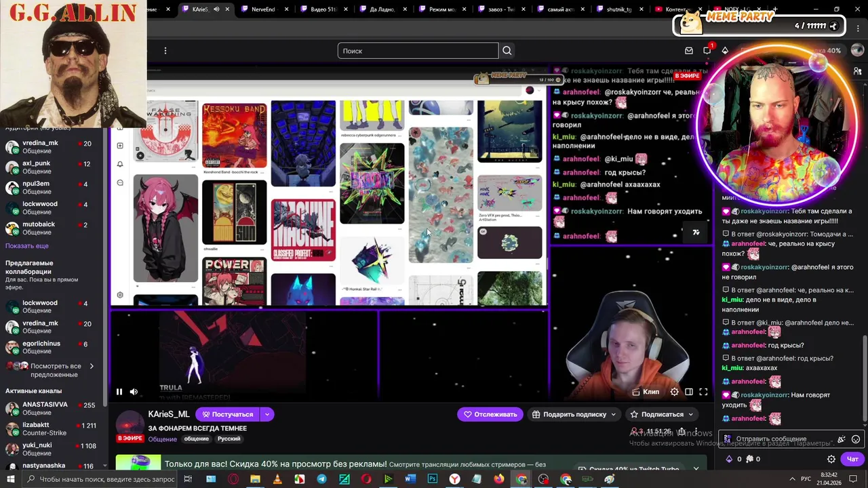Open the three-dot menu in Twitch top navigation
Screen dimensions: 868x488
(165, 51)
